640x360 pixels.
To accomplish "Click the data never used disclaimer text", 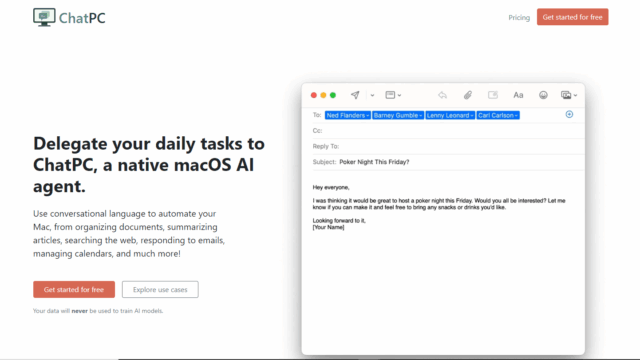I will point(98,311).
